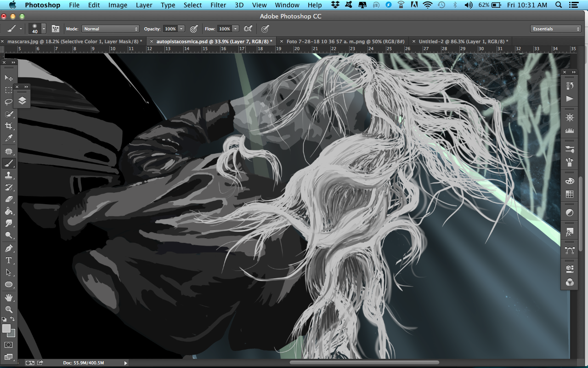Open the Layers panel icon

click(x=22, y=101)
